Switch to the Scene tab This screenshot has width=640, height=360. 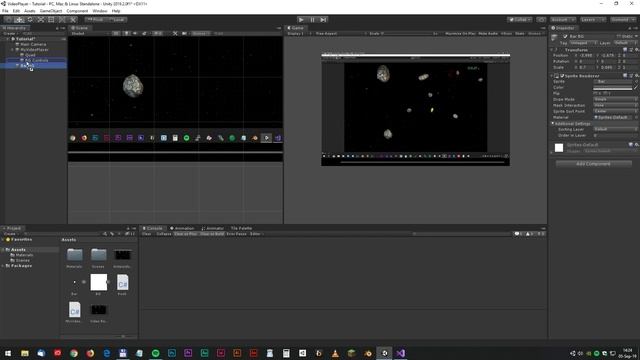coord(80,28)
